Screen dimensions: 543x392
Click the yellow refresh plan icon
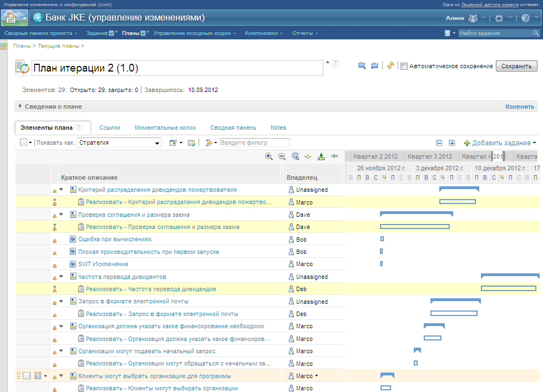tap(390, 66)
